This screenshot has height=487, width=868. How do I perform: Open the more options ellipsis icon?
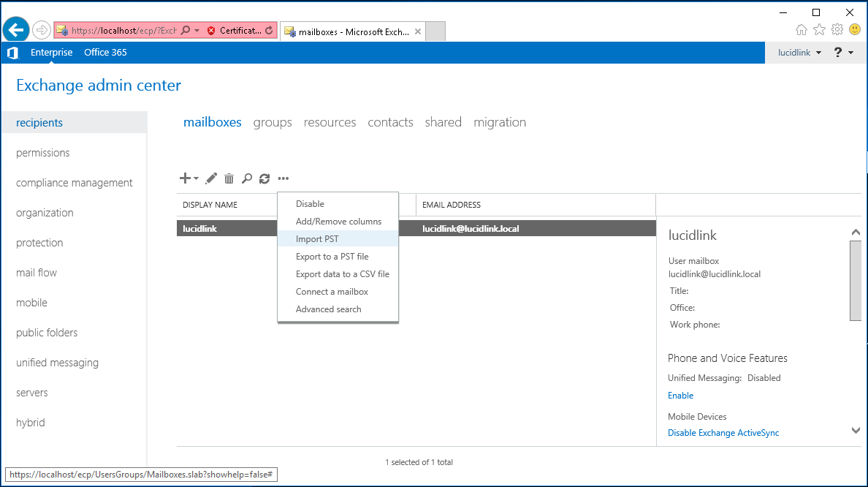click(x=283, y=178)
